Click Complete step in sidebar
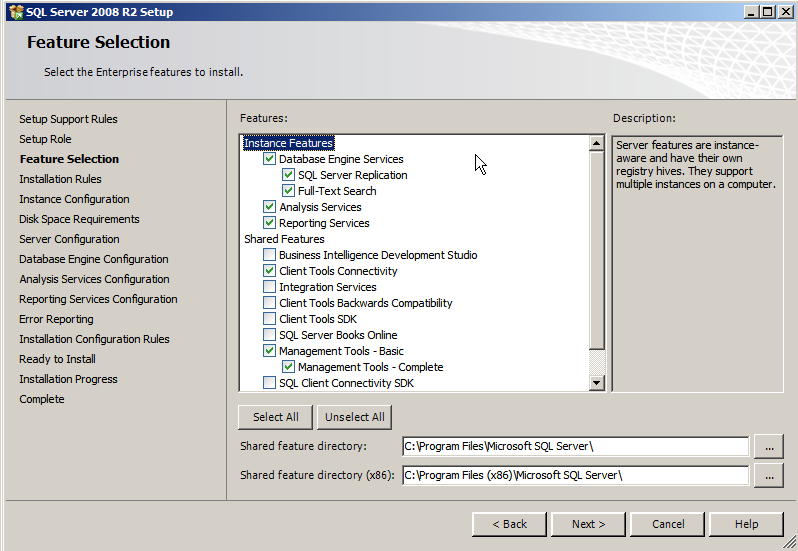The height and width of the screenshot is (551, 798). tap(42, 399)
